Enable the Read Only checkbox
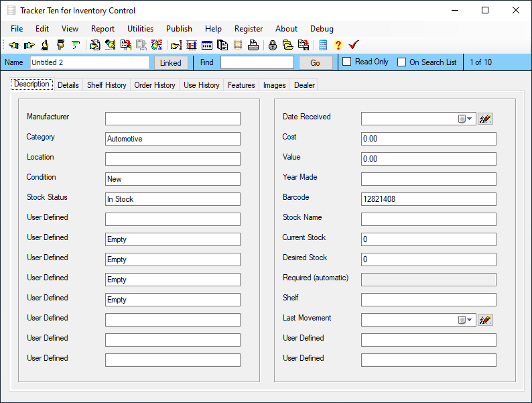The height and width of the screenshot is (403, 532). (347, 62)
